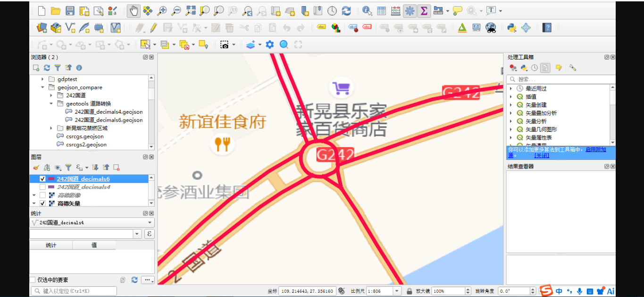Activate the Pan Map hand tool
This screenshot has width=644, height=297.
[x=134, y=11]
